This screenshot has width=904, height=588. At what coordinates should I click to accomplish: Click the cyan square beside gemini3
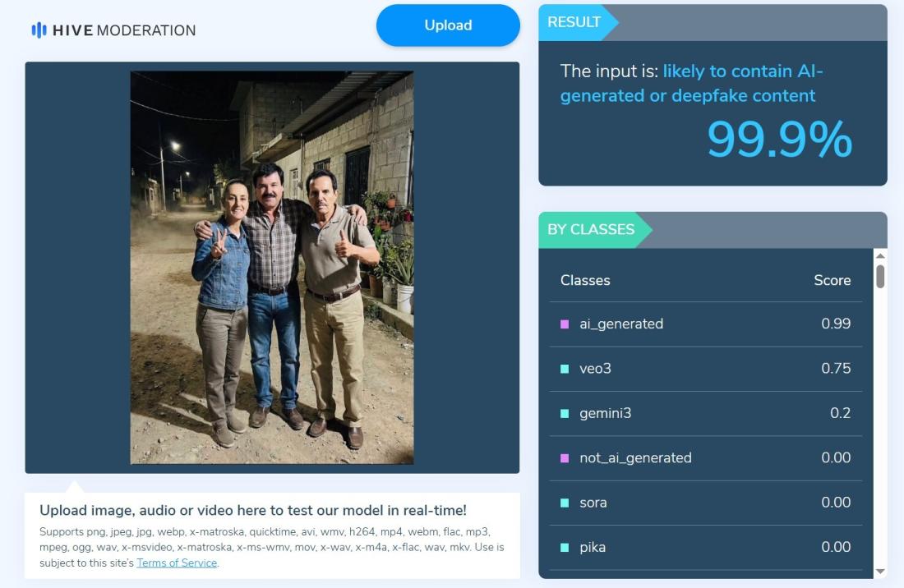[x=565, y=413]
